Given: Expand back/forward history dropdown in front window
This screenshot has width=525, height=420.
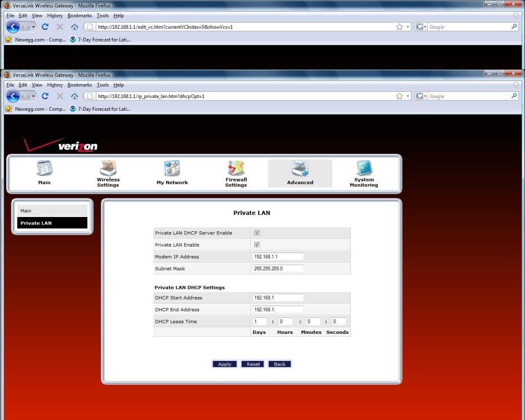Looking at the screenshot, I should 34,96.
